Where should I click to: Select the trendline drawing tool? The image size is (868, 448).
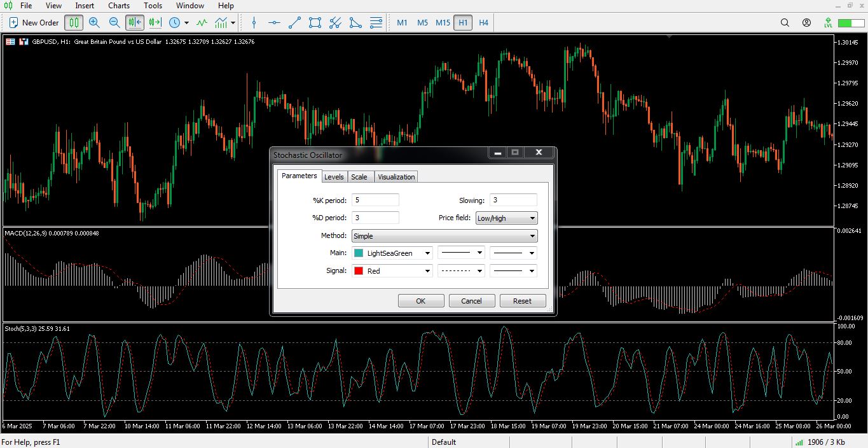(x=294, y=22)
